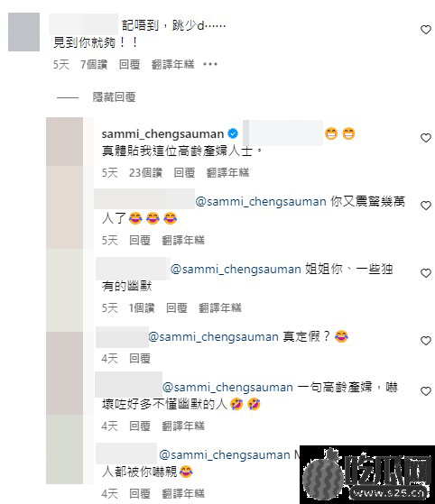
Task: Like sammi_chengsauman's reply with heart icon
Action: pyautogui.click(x=426, y=138)
